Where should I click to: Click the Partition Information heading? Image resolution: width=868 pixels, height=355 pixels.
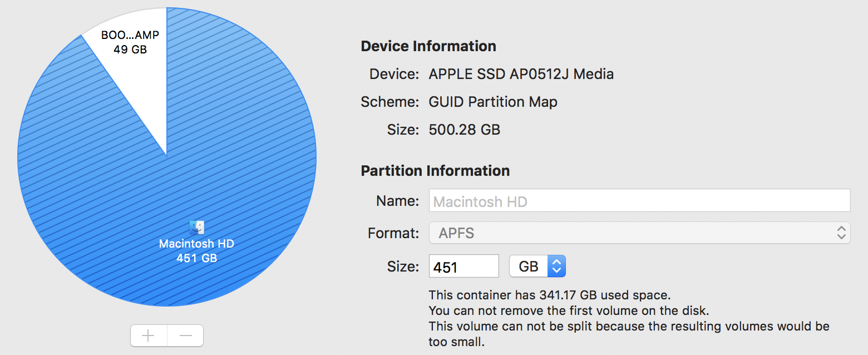pyautogui.click(x=435, y=171)
